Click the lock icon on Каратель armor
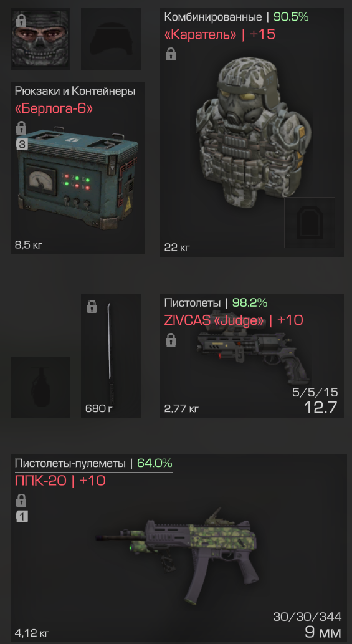Viewport: 352px width, 644px height. (x=171, y=54)
